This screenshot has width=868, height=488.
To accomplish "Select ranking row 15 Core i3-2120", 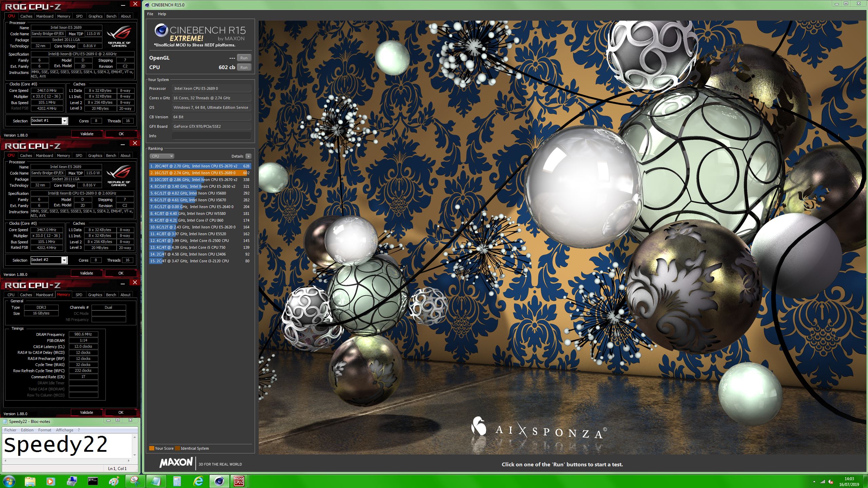I will click(x=200, y=261).
